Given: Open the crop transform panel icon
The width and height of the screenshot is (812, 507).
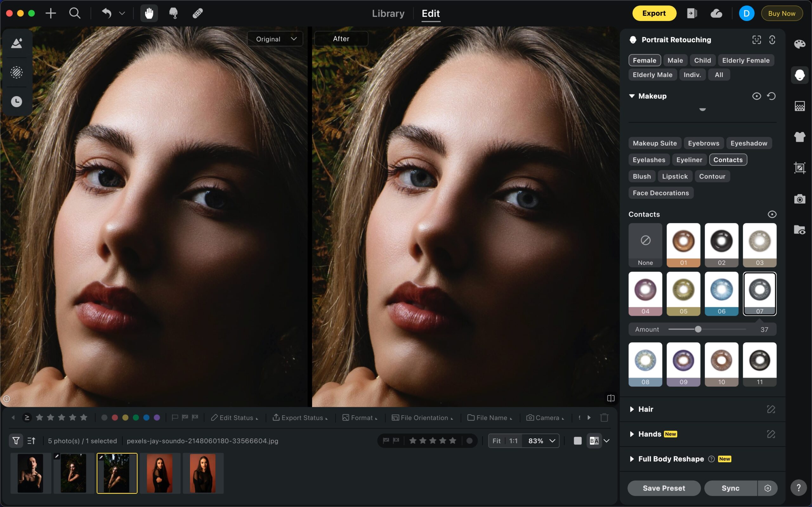Looking at the screenshot, I should tap(800, 168).
